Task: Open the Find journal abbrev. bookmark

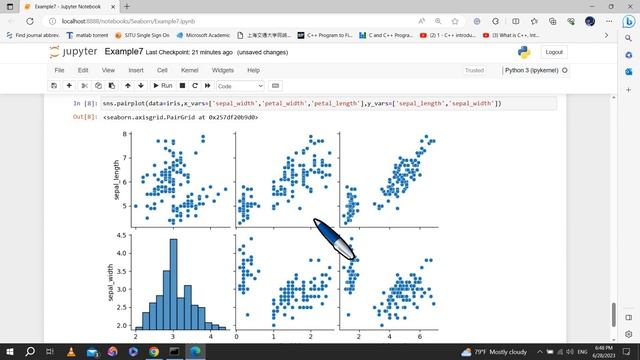Action: coord(33,36)
